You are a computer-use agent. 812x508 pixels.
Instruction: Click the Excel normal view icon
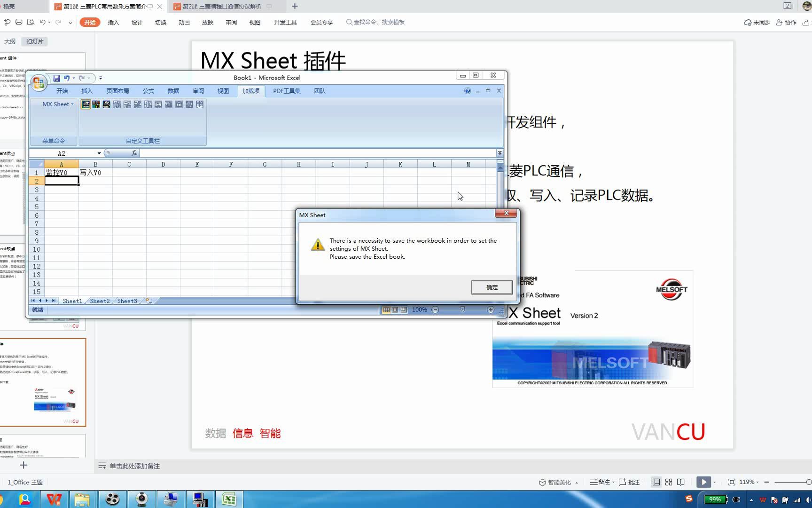coord(386,310)
